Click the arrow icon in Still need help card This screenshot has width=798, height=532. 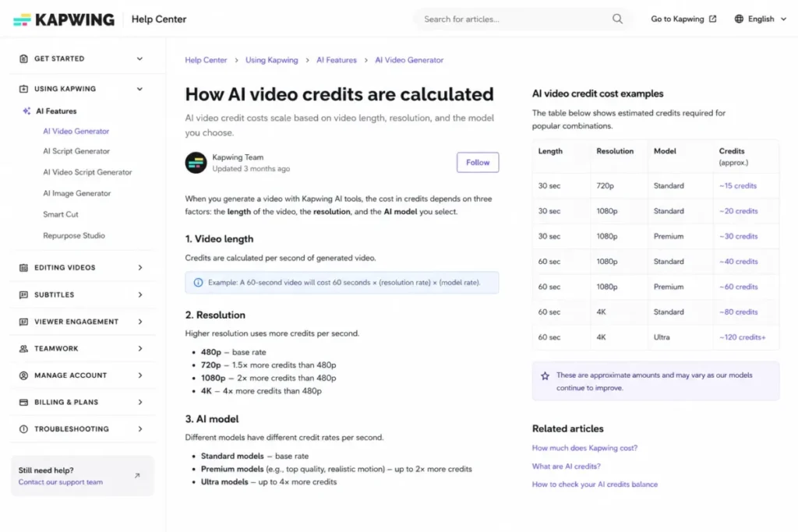point(137,476)
